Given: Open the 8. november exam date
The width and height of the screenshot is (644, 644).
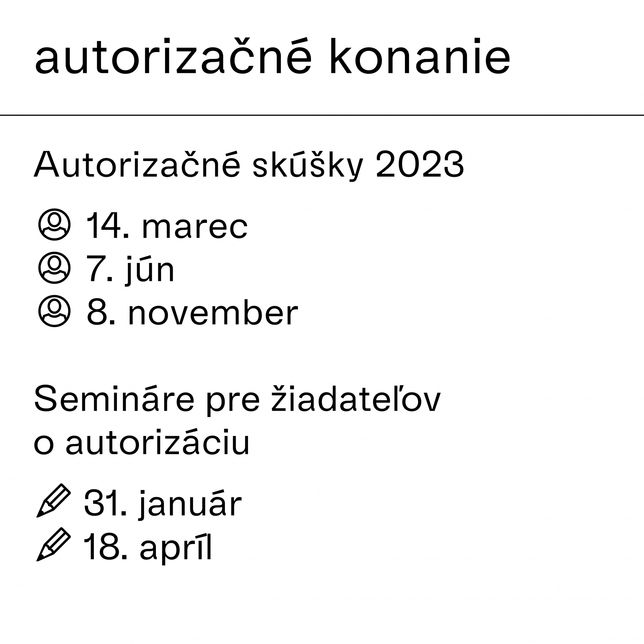Looking at the screenshot, I should coord(192,313).
